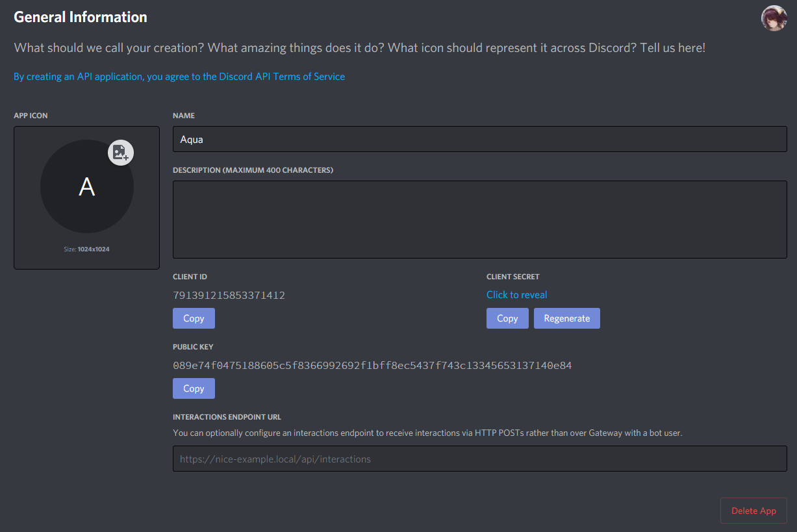The width and height of the screenshot is (797, 532).
Task: Open the user avatar in top right corner
Action: pos(774,18)
